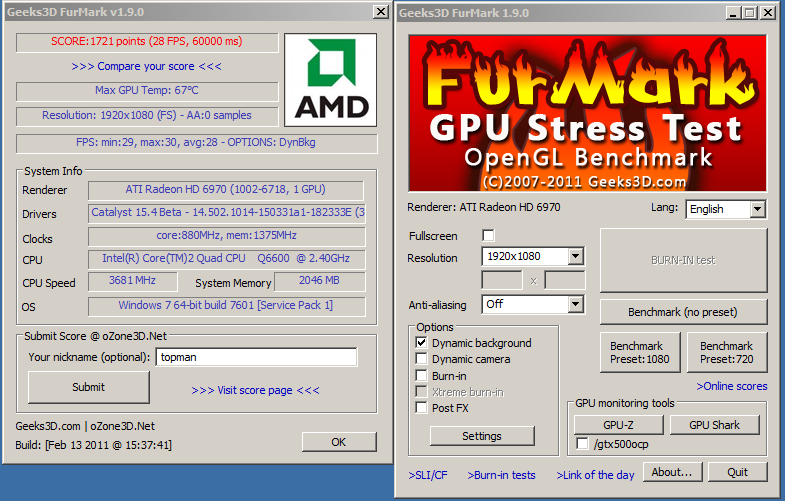Click the BURN-IN test button

click(683, 260)
